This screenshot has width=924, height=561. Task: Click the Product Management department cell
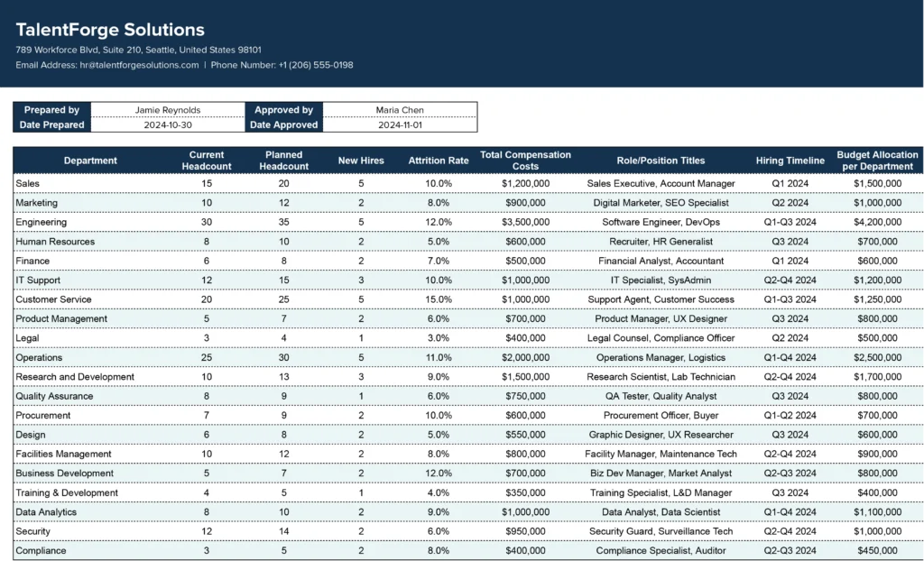[x=90, y=318]
